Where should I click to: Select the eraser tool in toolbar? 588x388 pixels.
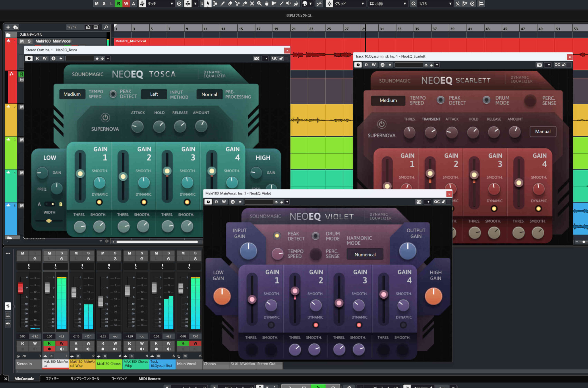coord(230,3)
